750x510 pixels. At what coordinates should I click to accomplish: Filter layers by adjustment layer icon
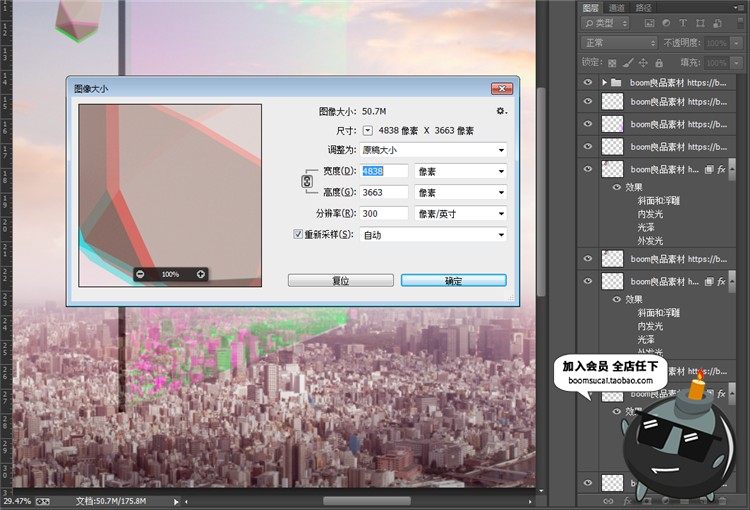667,23
